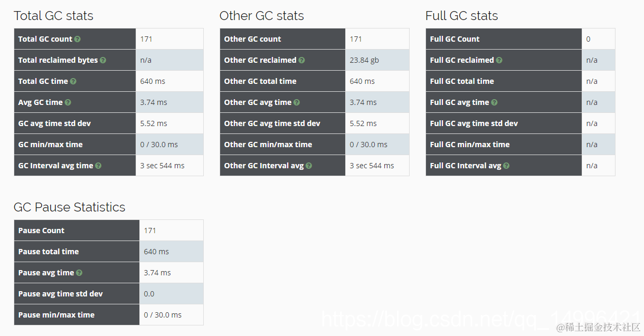Click help icon beside Other GC Interval avg
644x336 pixels.
coord(309,166)
